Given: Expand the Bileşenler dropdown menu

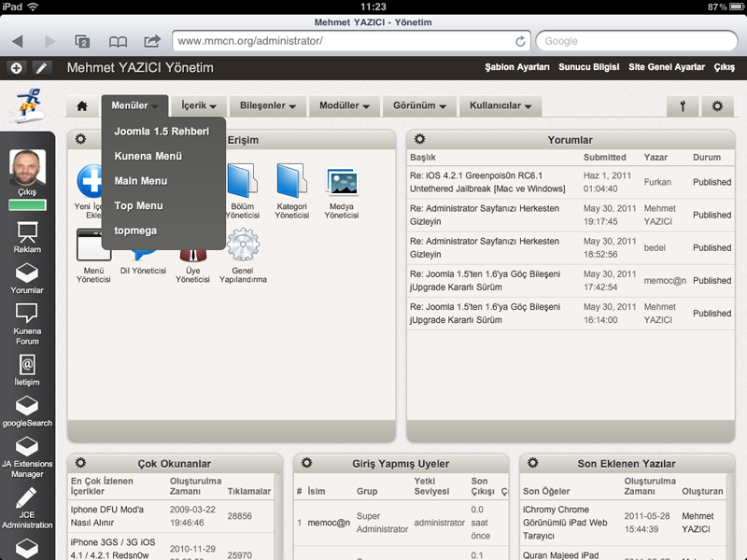Looking at the screenshot, I should [268, 105].
